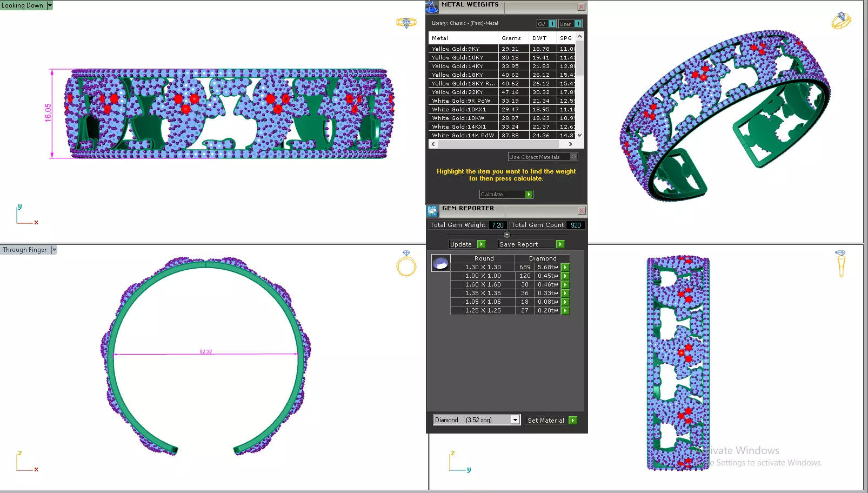Click the SPG column header
The image size is (868, 493).
coord(566,38)
